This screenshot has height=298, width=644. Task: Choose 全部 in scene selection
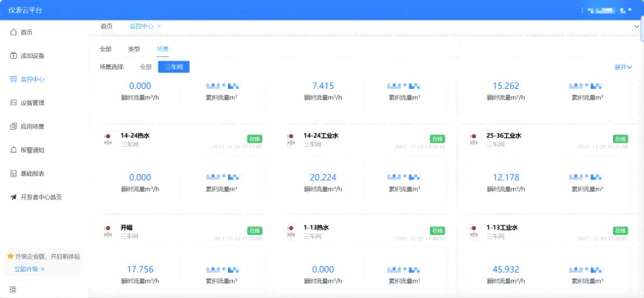coord(145,67)
